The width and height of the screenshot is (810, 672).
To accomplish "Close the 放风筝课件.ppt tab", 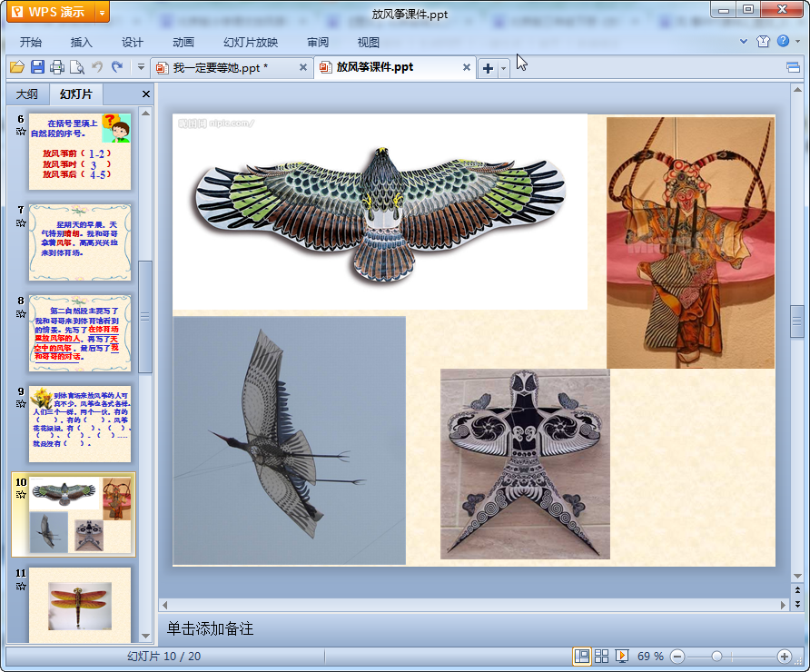I will pos(467,67).
